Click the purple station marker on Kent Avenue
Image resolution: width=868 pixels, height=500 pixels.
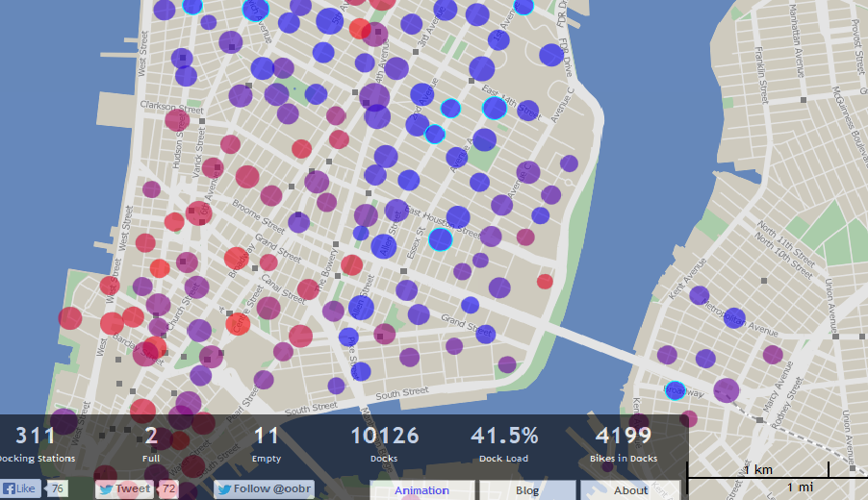point(699,295)
